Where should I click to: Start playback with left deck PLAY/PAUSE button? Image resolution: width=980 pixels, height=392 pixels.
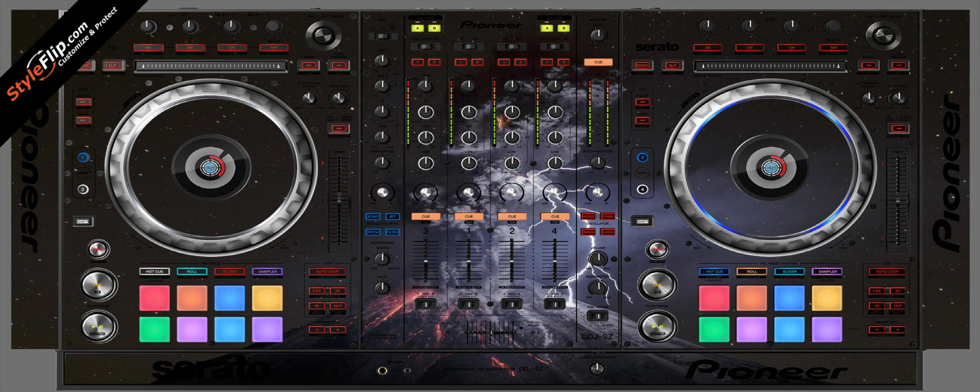(98, 326)
